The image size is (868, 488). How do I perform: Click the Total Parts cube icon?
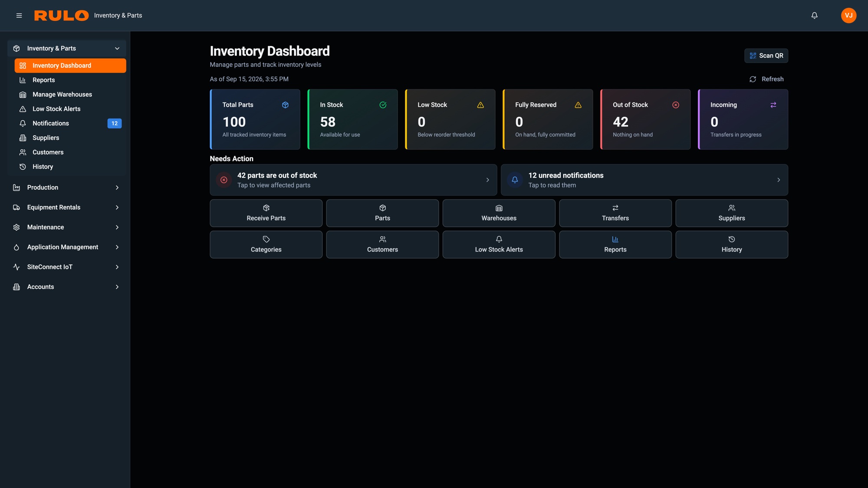tap(285, 105)
